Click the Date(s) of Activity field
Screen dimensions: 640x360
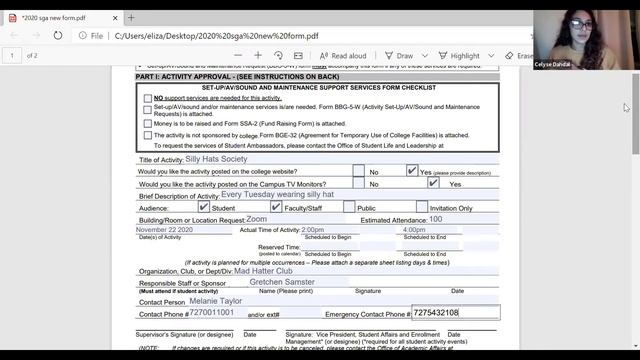(x=184, y=230)
